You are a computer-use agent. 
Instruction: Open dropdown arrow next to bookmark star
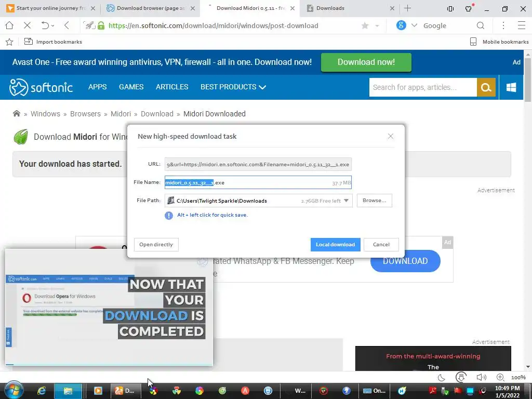click(x=377, y=26)
